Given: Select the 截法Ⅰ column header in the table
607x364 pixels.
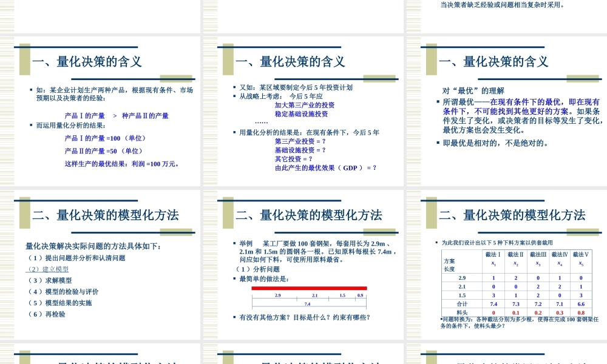Looking at the screenshot, I should 493,255.
